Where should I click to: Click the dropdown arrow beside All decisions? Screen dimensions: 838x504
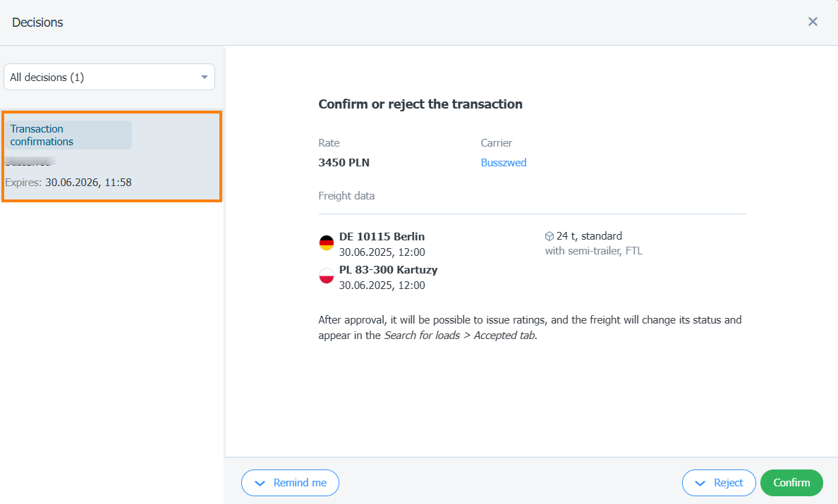tap(204, 77)
